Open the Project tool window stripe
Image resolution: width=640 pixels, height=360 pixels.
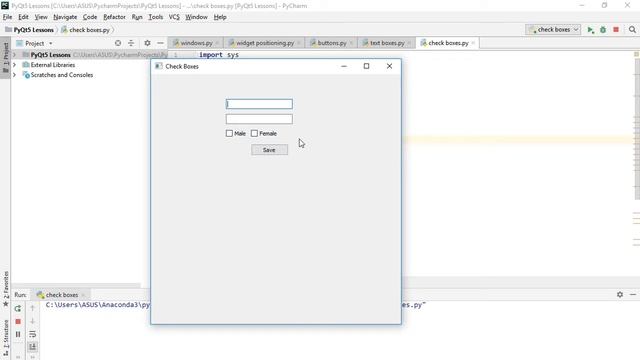pos(5,57)
